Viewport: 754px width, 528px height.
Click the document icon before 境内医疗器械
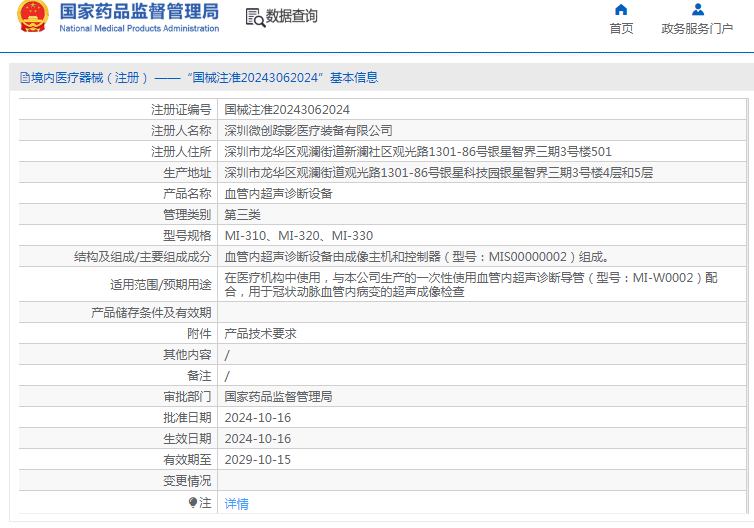[x=25, y=77]
